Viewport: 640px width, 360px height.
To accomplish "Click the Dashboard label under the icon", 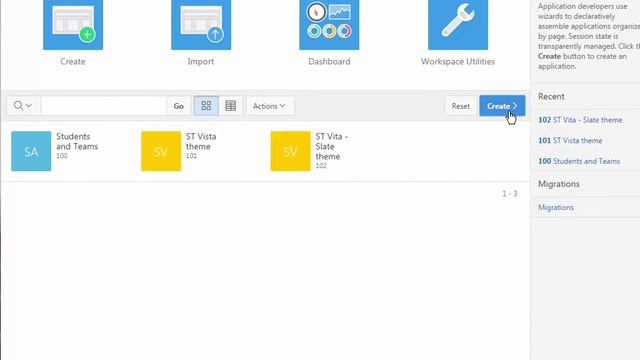I will click(x=329, y=62).
